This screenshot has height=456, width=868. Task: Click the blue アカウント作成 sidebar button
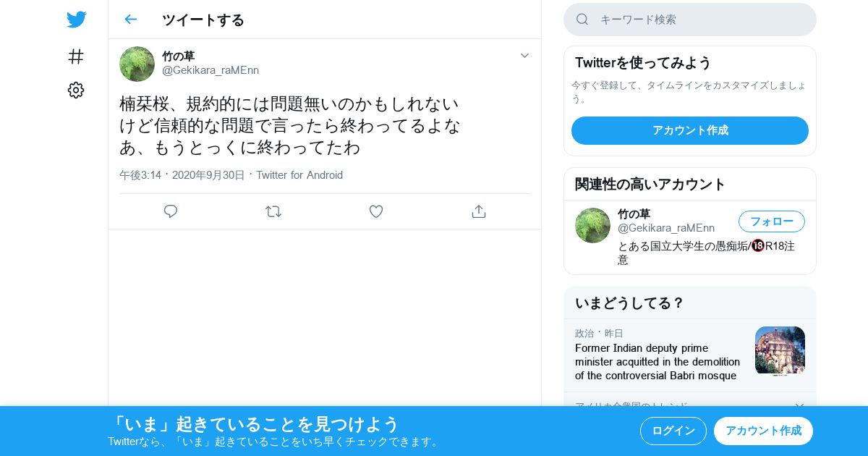coord(690,130)
